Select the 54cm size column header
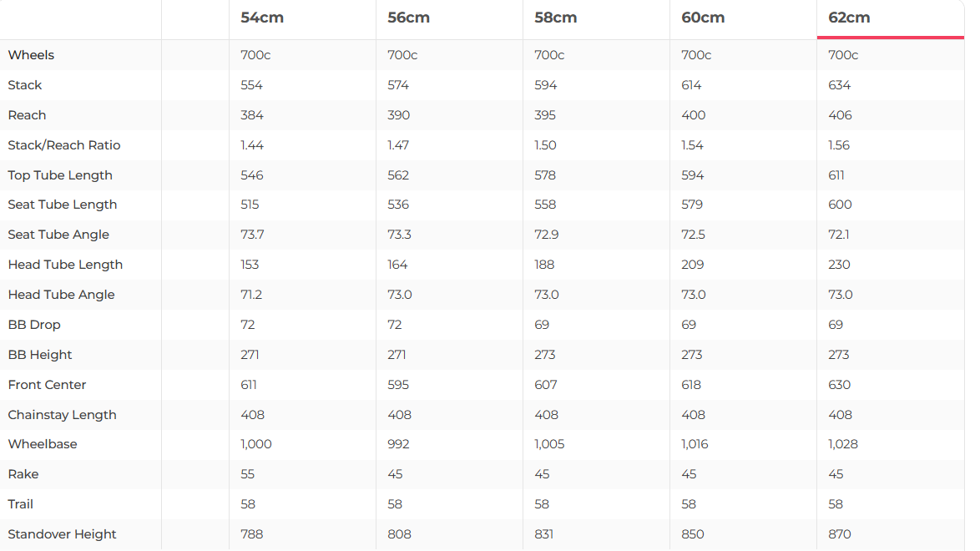The image size is (980, 551). pos(262,18)
